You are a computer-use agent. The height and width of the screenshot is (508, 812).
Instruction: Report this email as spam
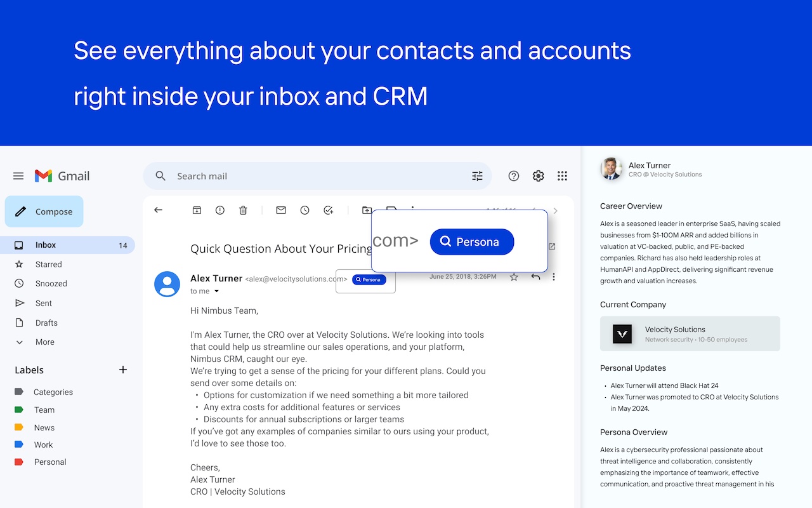point(220,210)
